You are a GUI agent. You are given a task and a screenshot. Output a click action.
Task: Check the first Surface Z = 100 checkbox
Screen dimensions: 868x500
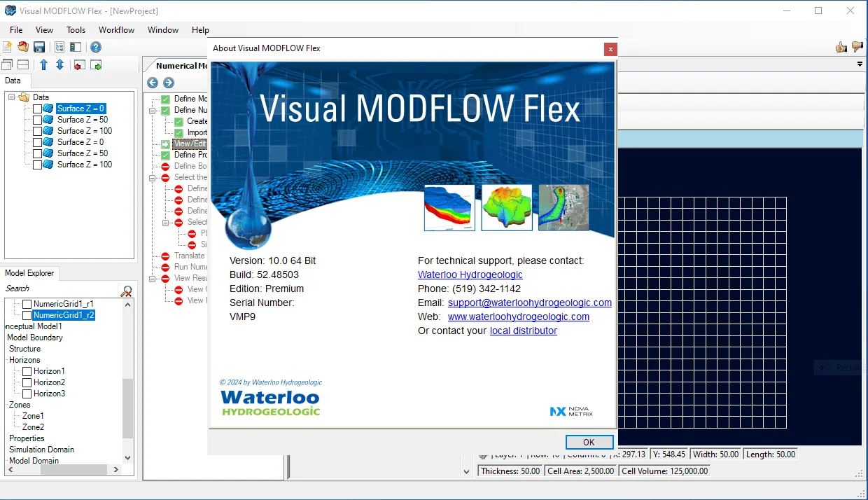click(x=37, y=131)
